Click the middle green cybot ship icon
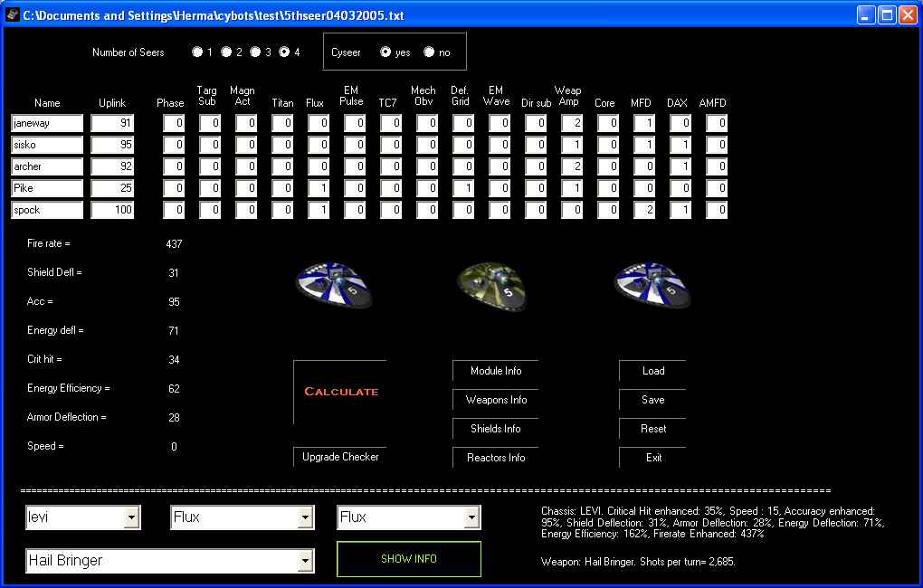Viewport: 923px width, 588px height. 491,285
